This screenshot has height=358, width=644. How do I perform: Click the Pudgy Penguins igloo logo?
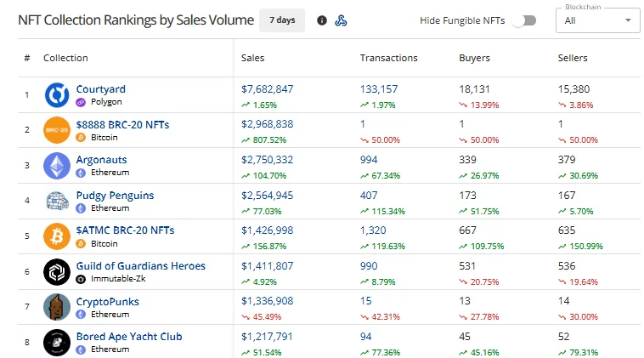click(57, 201)
